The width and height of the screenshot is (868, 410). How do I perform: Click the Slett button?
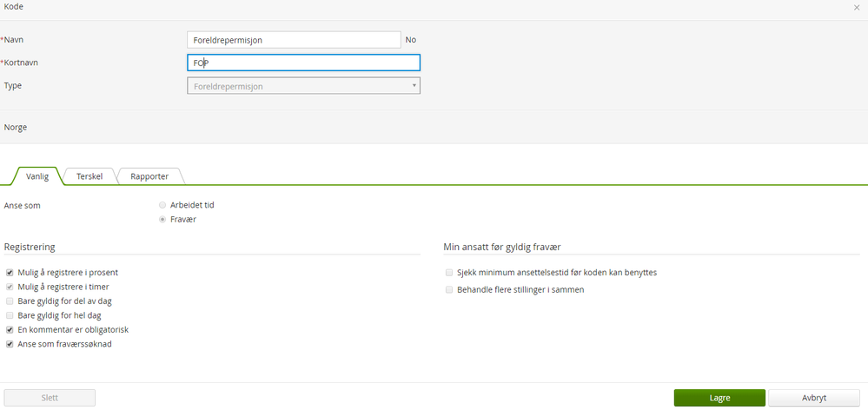click(x=50, y=398)
